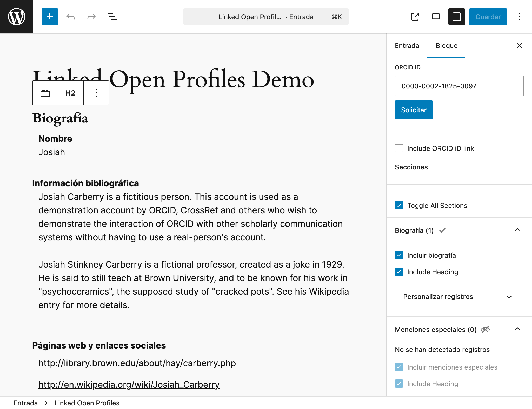Open preview in new tab icon

coord(415,17)
